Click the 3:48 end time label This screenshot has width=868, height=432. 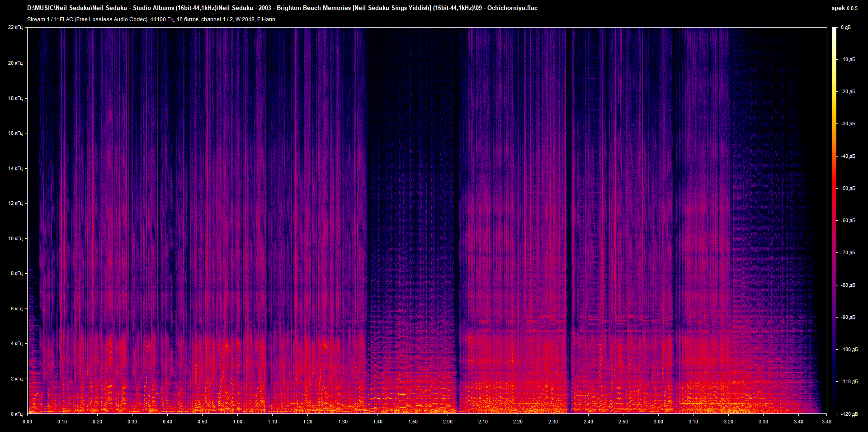click(x=826, y=422)
